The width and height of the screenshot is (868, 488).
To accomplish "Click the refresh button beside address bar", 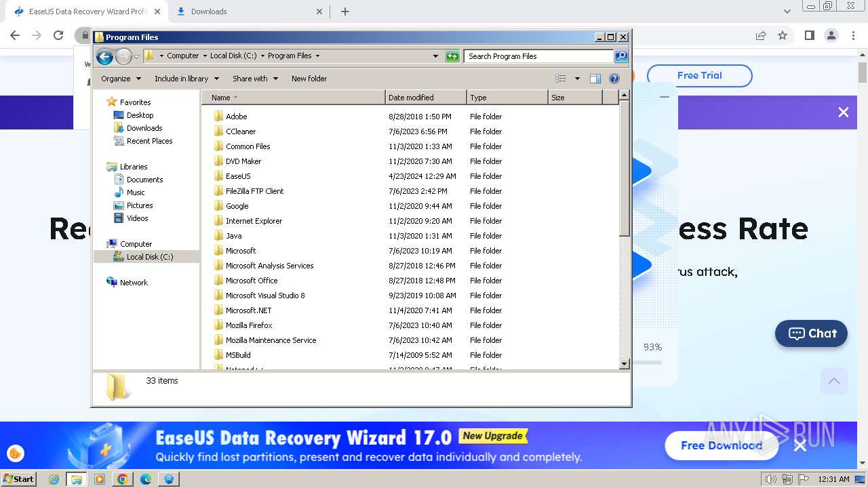I will [452, 56].
